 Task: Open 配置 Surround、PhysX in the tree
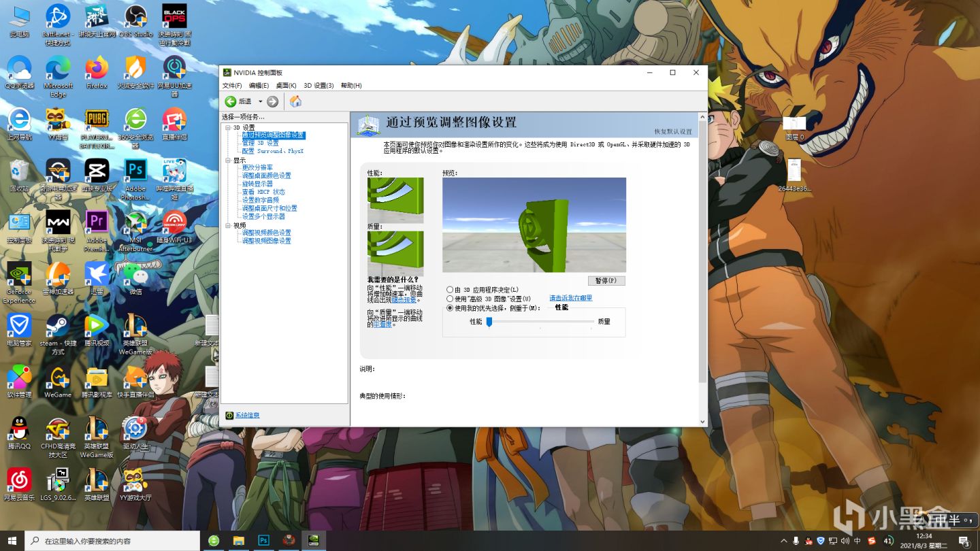[273, 151]
